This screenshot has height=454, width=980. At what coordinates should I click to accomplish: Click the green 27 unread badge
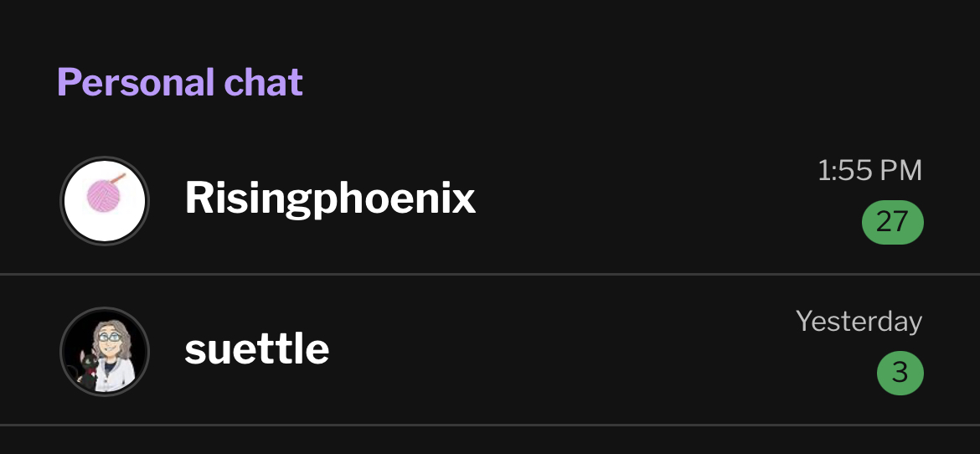892,222
